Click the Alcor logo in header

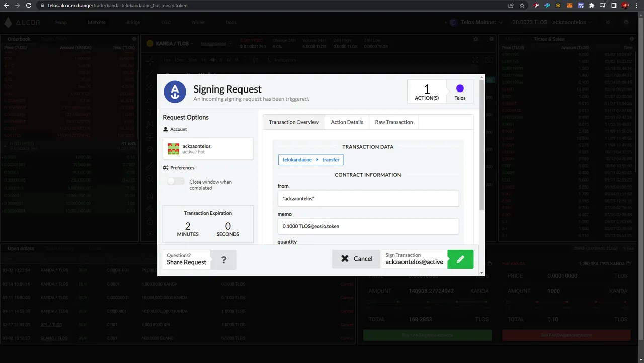click(x=22, y=22)
